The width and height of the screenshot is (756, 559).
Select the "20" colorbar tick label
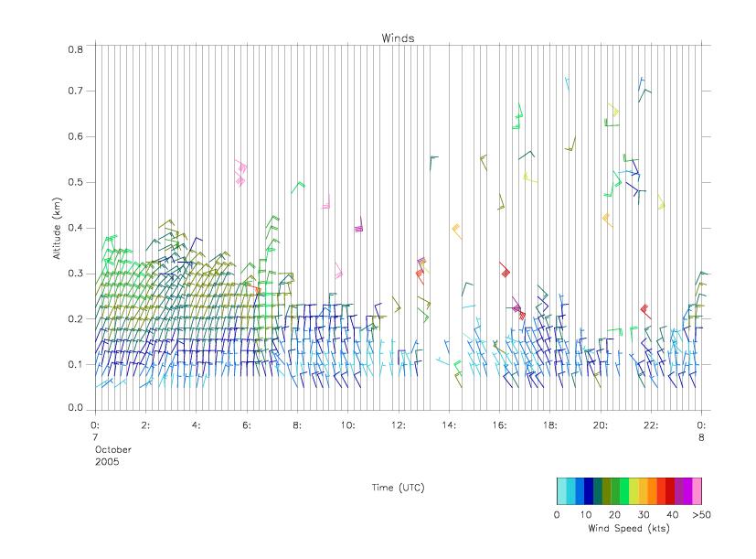(614, 514)
